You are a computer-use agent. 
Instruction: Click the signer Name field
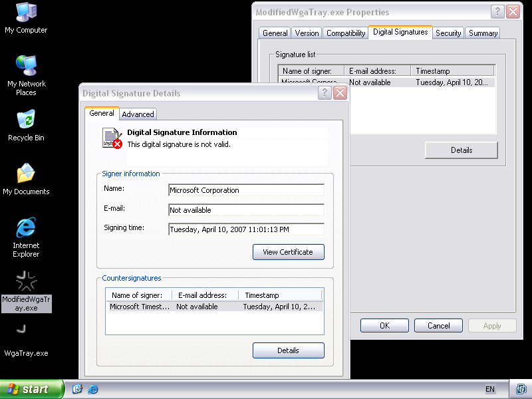246,190
